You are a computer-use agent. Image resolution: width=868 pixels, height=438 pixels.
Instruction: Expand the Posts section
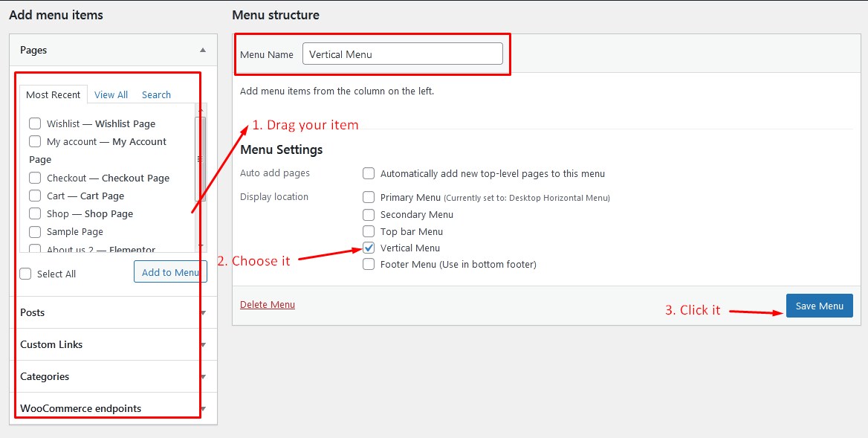(x=203, y=313)
